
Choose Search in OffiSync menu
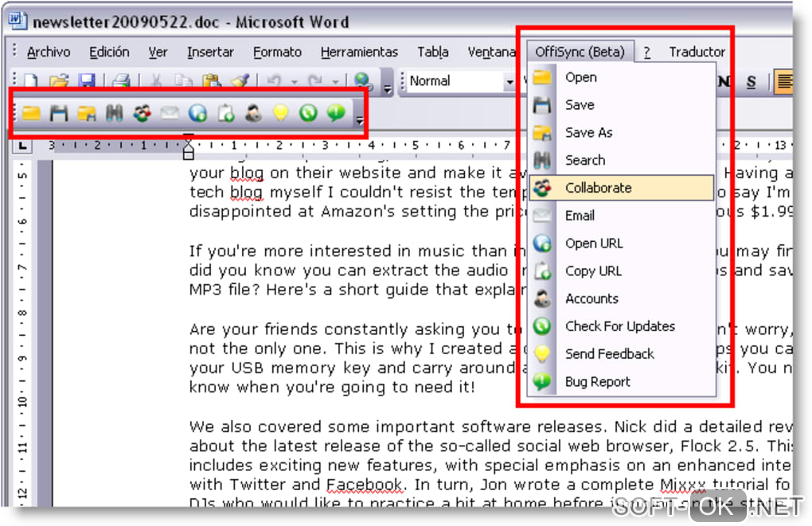coord(622,160)
